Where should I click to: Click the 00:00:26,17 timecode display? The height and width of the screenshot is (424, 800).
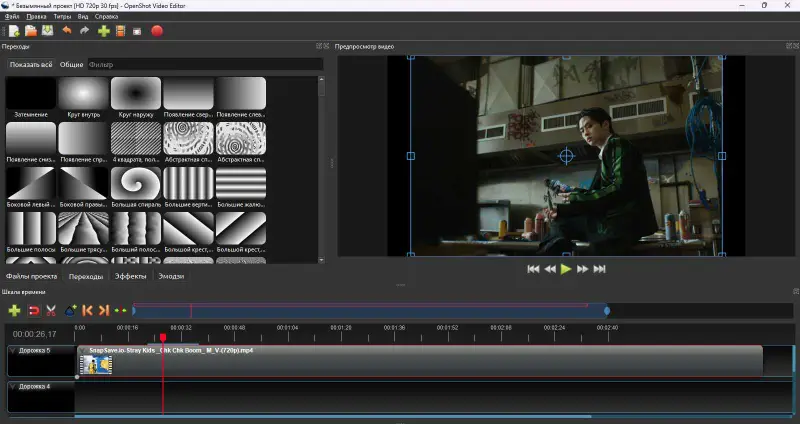(35, 334)
